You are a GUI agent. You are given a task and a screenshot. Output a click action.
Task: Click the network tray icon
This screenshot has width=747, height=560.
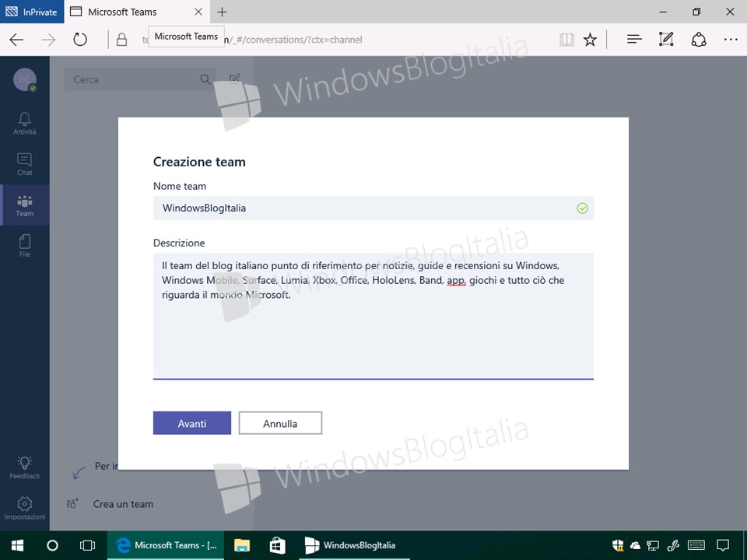(653, 546)
